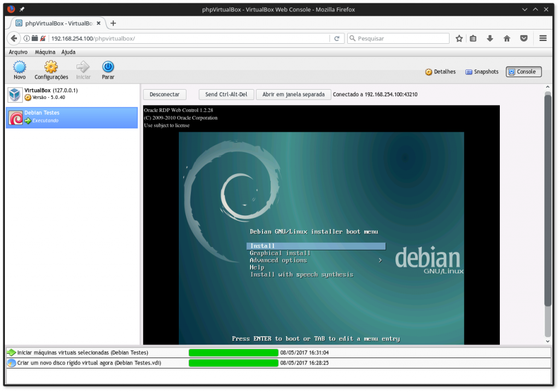Image resolution: width=560 pixels, height=392 pixels.
Task: Bookmark the page with the star icon
Action: click(459, 38)
